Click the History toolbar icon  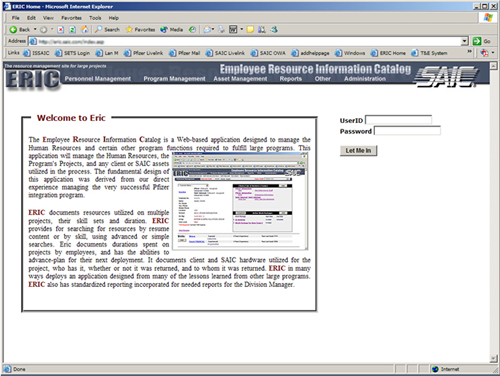point(192,30)
